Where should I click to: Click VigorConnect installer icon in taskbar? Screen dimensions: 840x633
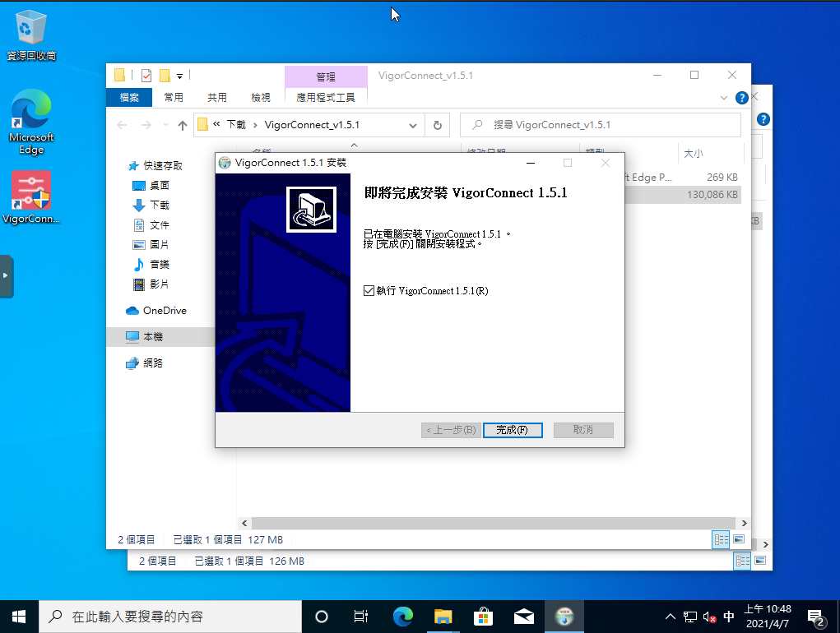click(564, 616)
